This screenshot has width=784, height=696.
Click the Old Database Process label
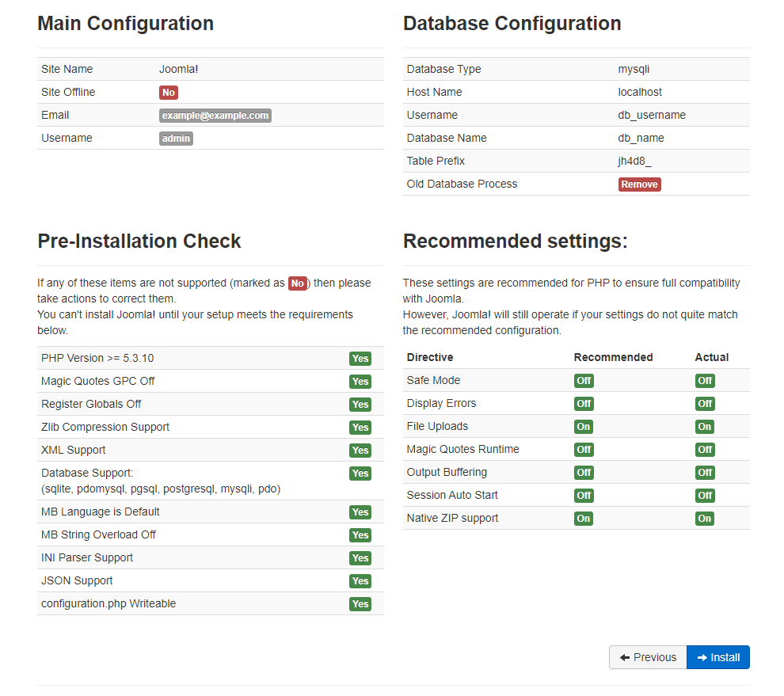462,184
